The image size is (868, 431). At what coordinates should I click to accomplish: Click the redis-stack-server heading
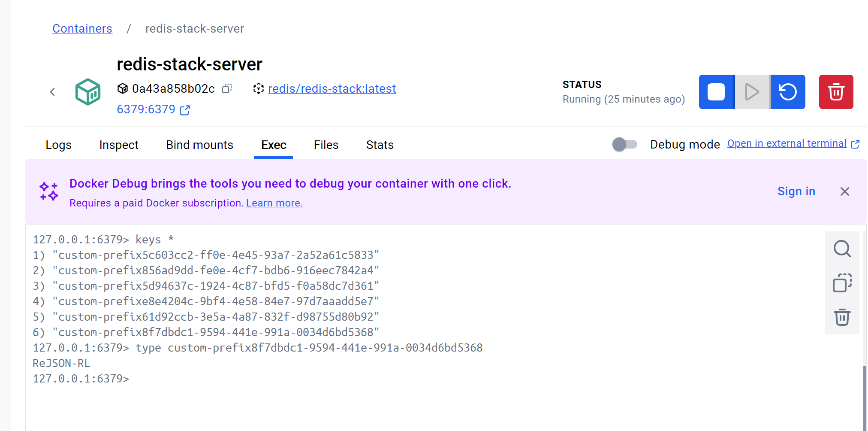190,64
